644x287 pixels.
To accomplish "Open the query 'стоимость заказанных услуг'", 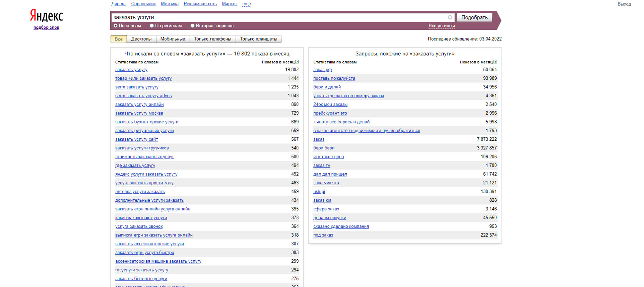I will pos(145,157).
